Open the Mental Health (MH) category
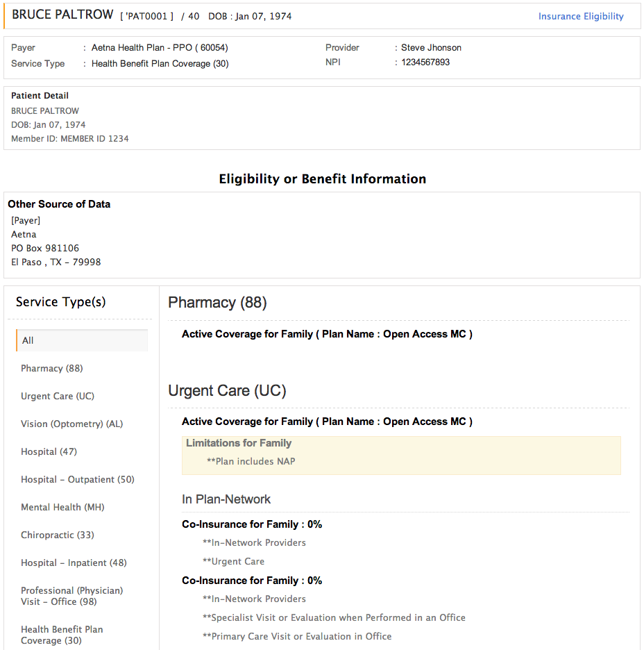This screenshot has width=644, height=650. (x=62, y=507)
